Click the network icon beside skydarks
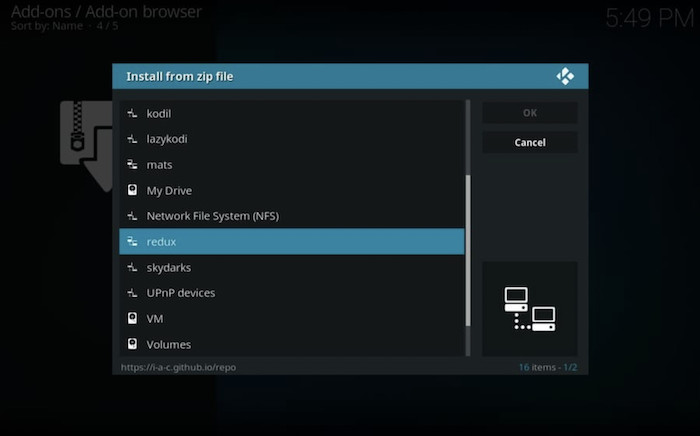The image size is (700, 436). [132, 267]
